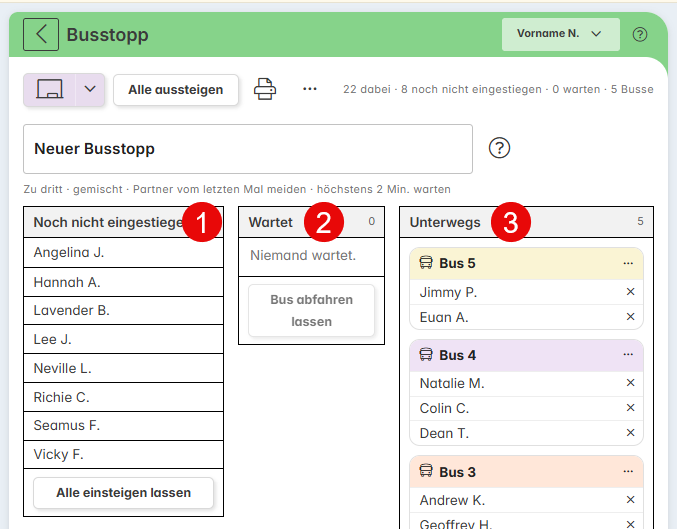Open Bus 5 options menu
The height and width of the screenshot is (529, 677).
(628, 263)
